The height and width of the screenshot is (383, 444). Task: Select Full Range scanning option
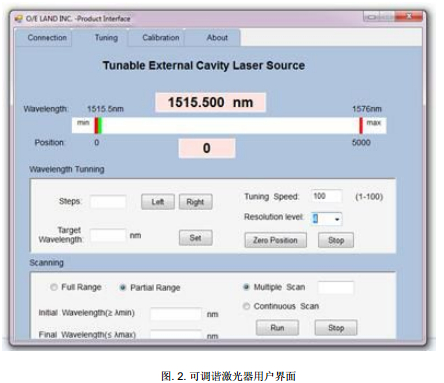tap(54, 287)
